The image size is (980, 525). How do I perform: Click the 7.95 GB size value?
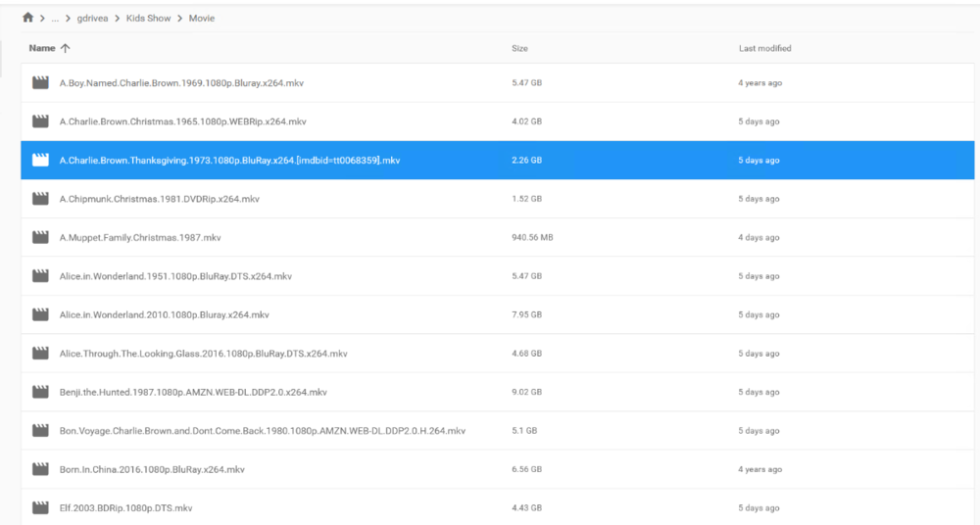pos(526,314)
